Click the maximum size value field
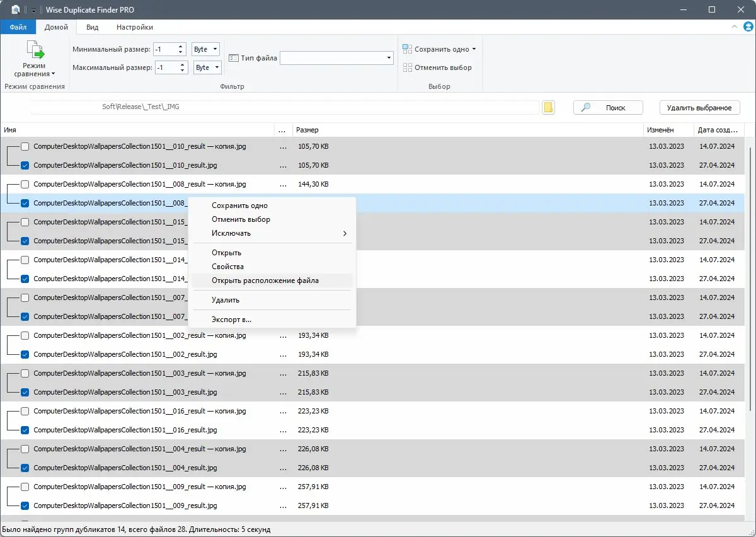756x537 pixels. [167, 67]
